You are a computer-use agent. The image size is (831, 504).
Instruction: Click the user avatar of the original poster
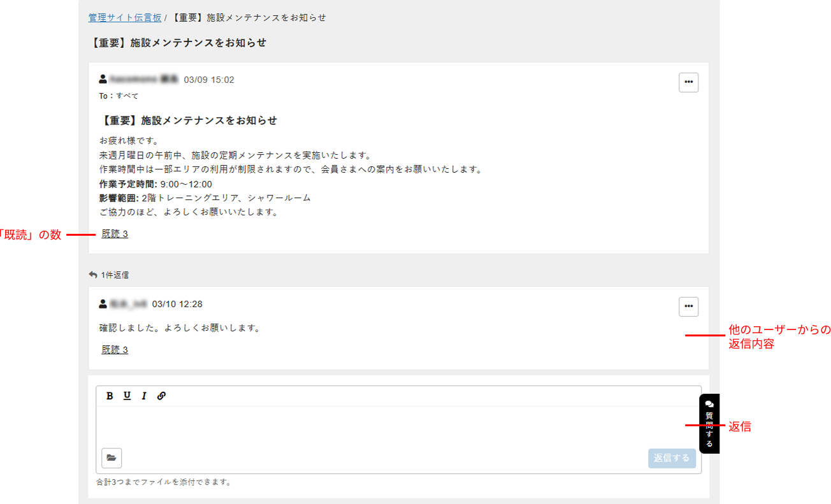(103, 79)
